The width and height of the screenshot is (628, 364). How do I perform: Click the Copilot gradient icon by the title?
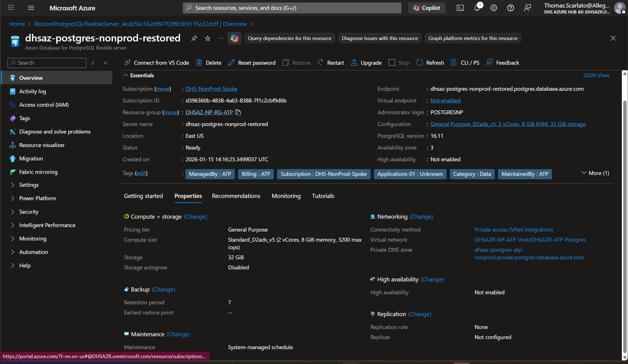click(234, 38)
